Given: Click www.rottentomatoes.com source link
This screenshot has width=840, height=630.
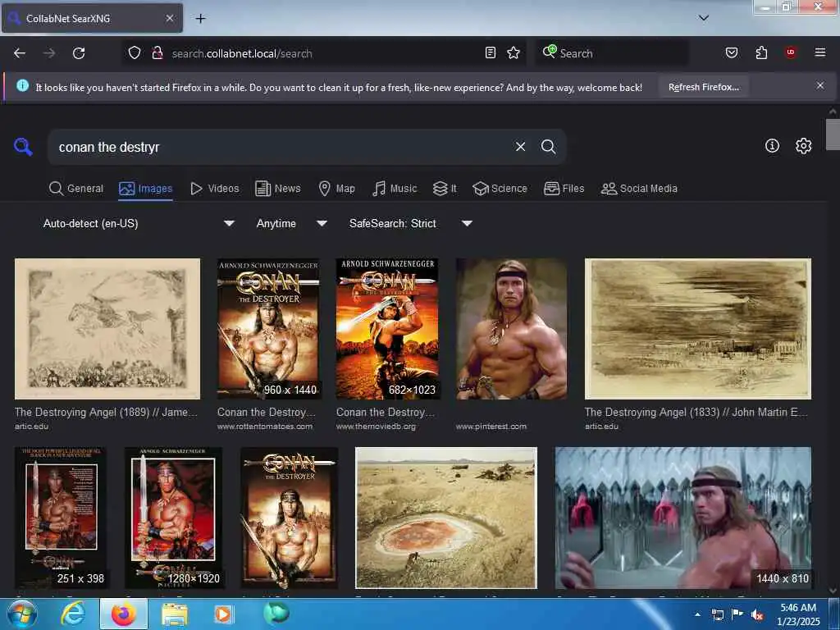Looking at the screenshot, I should tap(265, 427).
